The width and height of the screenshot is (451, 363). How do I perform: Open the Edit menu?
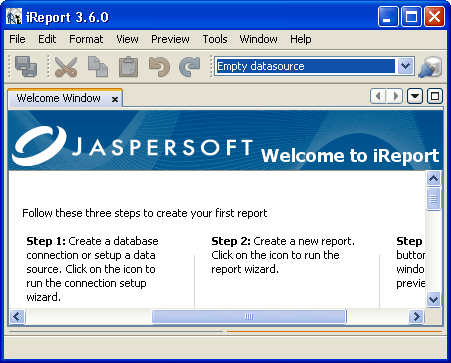(47, 39)
